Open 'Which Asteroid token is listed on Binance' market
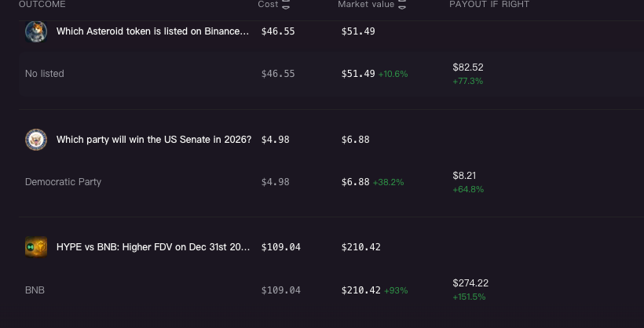 [153, 31]
